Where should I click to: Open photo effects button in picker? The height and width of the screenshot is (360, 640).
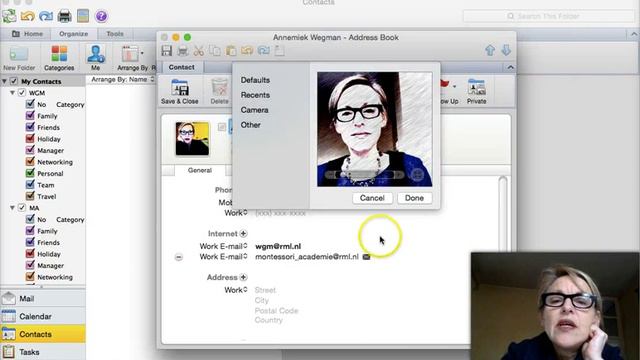click(x=417, y=175)
